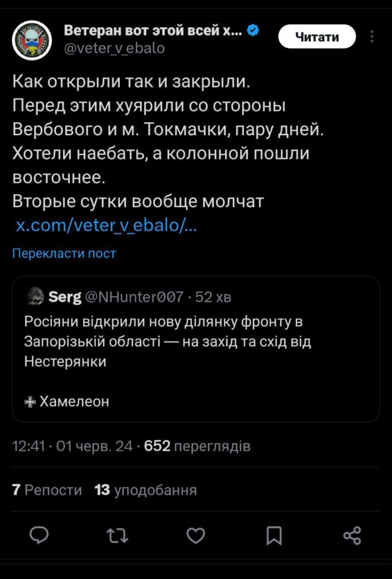
Task: Click the 652 переглядів view count
Action: click(197, 446)
